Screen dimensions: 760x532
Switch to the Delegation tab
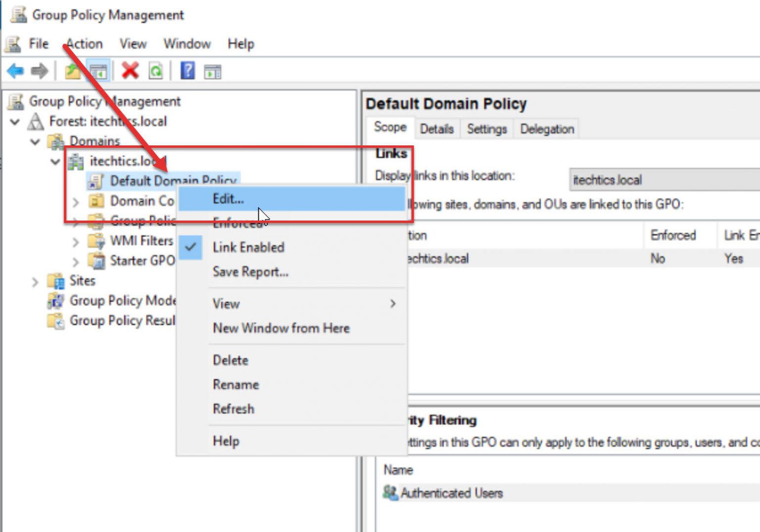tap(546, 129)
